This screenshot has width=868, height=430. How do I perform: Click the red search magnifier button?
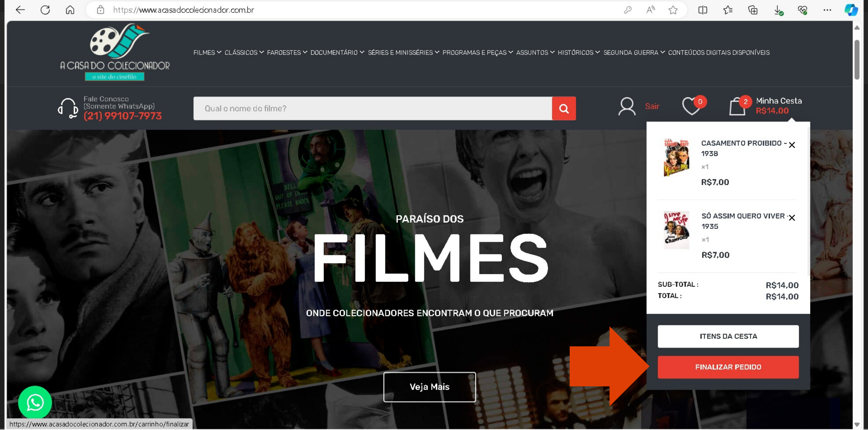click(564, 108)
